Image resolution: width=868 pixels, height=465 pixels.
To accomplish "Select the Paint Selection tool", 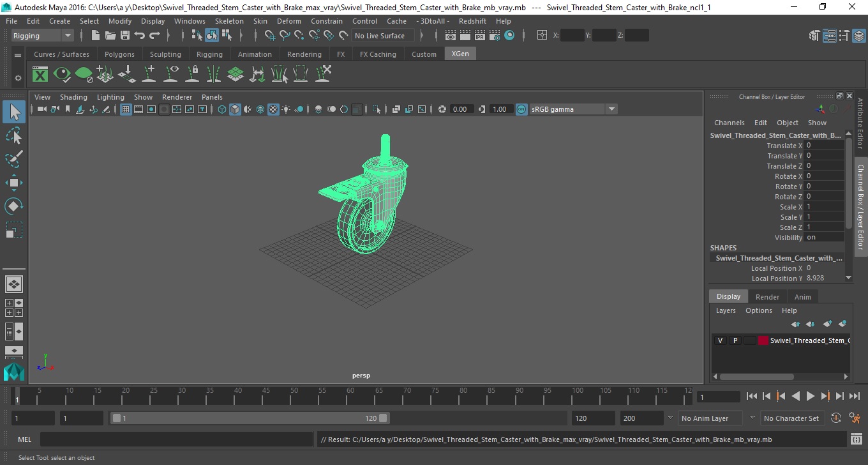I will [14, 159].
